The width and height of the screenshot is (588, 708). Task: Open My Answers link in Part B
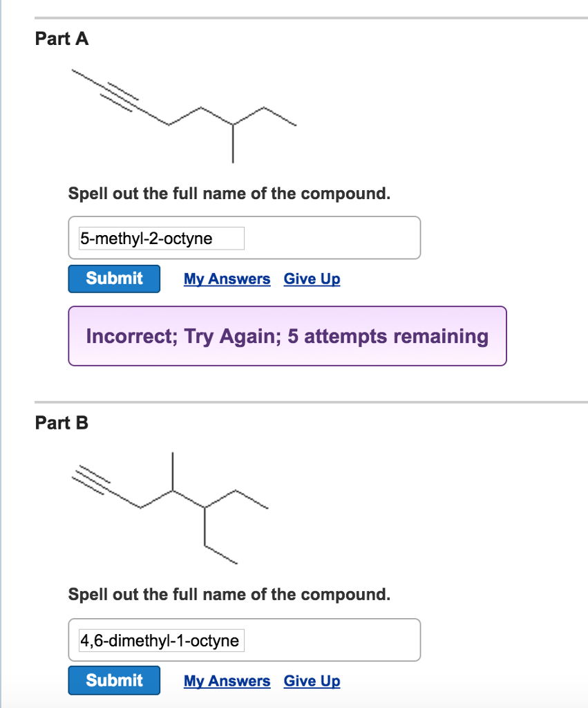tap(227, 681)
